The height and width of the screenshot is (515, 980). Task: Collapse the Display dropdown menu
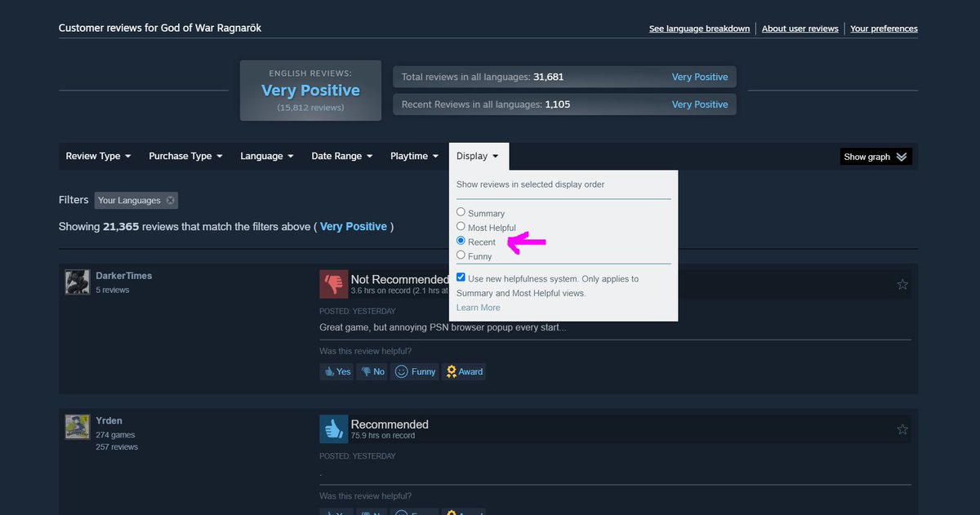coord(479,156)
